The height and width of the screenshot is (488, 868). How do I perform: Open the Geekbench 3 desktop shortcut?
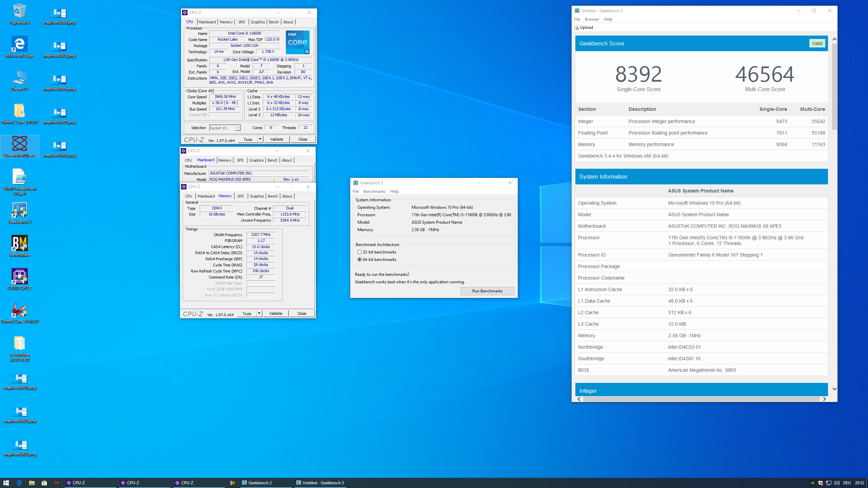19,213
